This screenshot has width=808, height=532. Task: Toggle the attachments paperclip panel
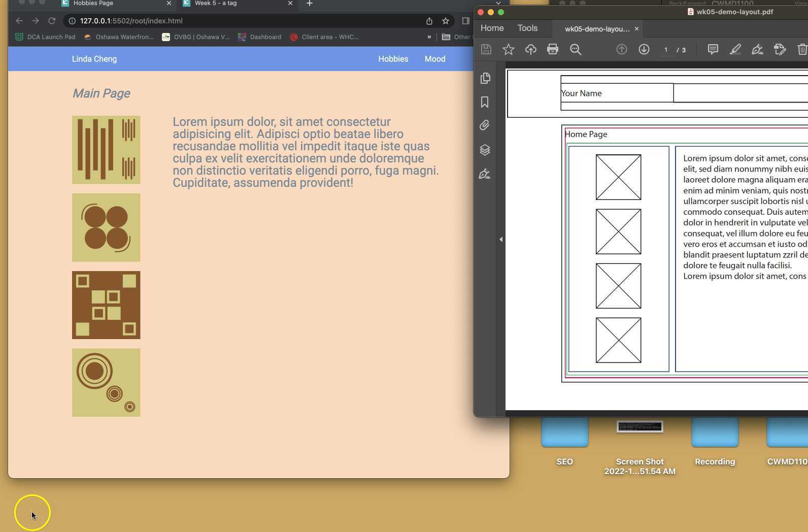(x=485, y=125)
